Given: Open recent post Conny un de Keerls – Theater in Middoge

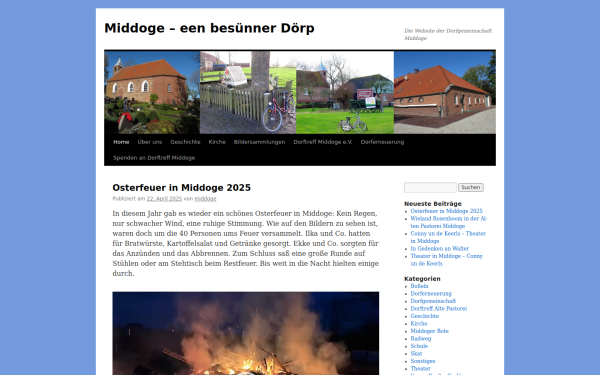Looking at the screenshot, I should [448, 237].
